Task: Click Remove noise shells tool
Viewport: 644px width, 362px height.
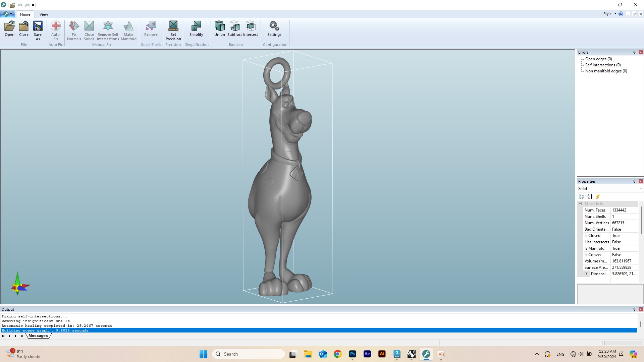Action: click(151, 29)
